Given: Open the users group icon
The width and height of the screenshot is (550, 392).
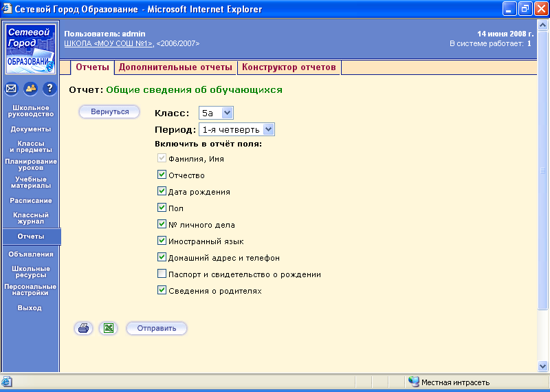Looking at the screenshot, I should coord(30,89).
